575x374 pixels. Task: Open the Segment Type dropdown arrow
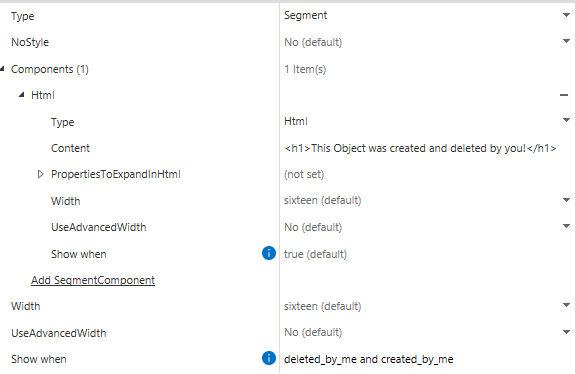(x=566, y=15)
